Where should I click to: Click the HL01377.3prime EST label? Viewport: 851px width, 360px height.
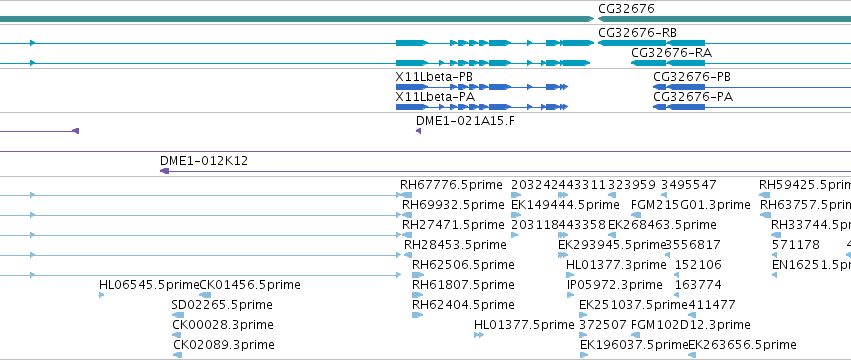click(616, 265)
